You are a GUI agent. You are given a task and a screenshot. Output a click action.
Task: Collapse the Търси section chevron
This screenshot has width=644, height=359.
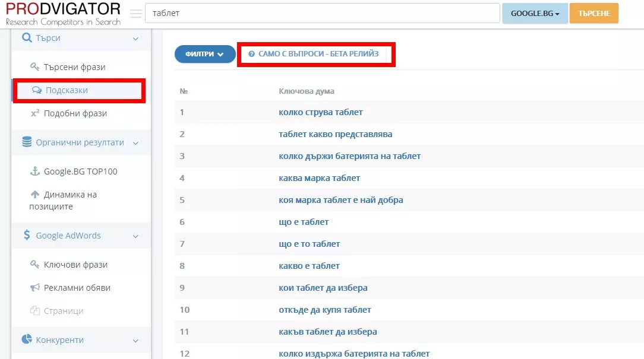click(135, 39)
